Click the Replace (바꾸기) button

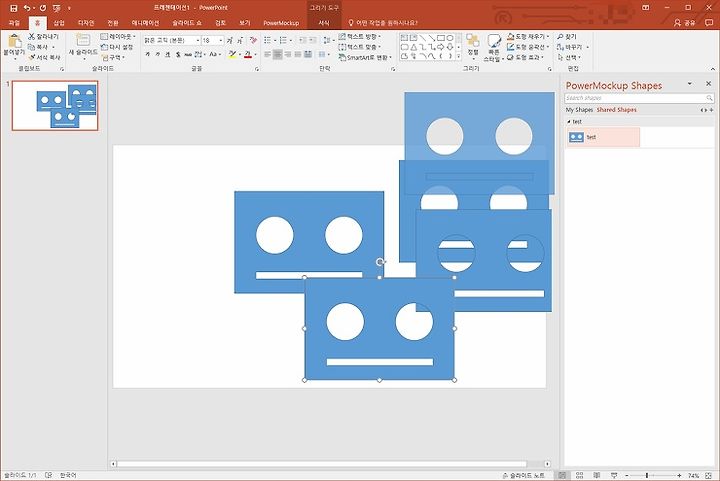pyautogui.click(x=570, y=47)
